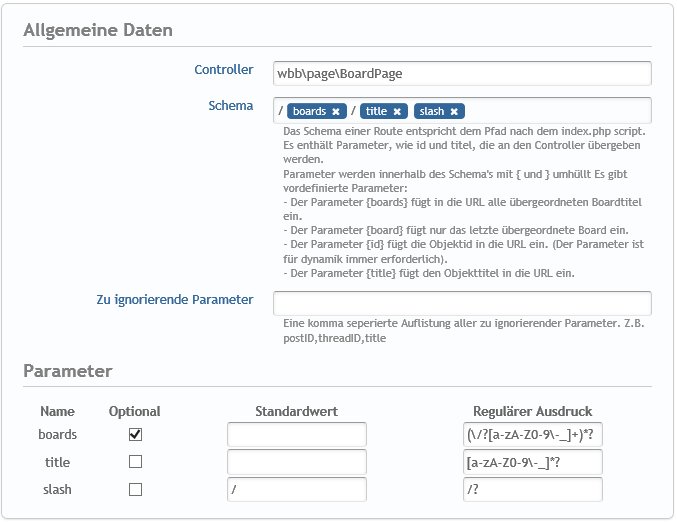Remove the boards tag from Schema
Viewport: 677px width, 522px height.
(x=336, y=111)
